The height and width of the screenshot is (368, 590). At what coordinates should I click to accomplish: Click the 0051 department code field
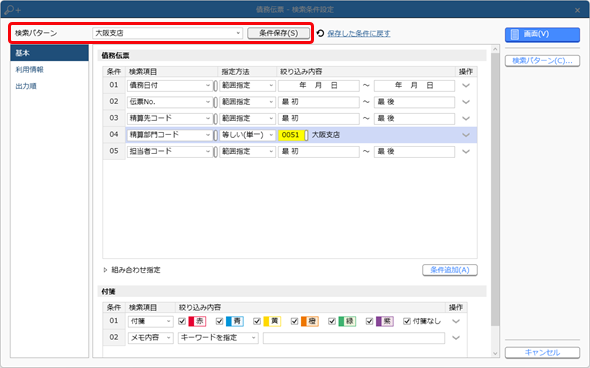pyautogui.click(x=291, y=135)
